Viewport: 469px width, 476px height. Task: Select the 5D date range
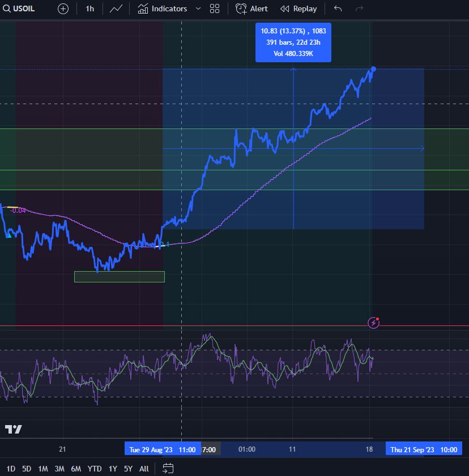(27, 469)
